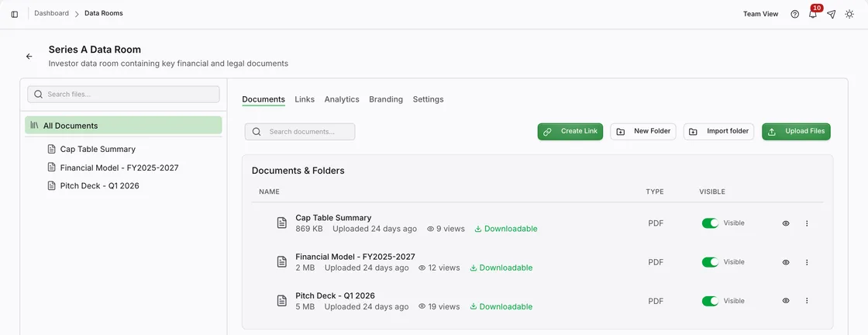Open Pitch Deck - Q1 2026 name in table

click(x=336, y=295)
